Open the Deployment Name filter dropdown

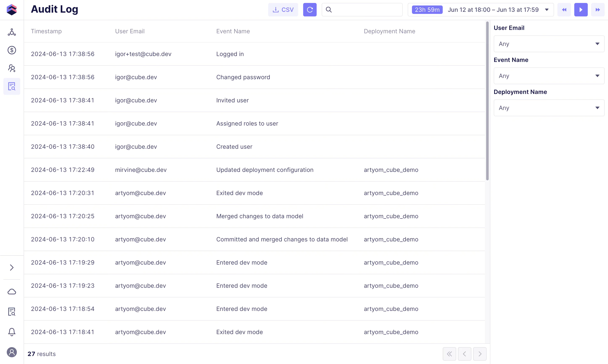coord(549,108)
